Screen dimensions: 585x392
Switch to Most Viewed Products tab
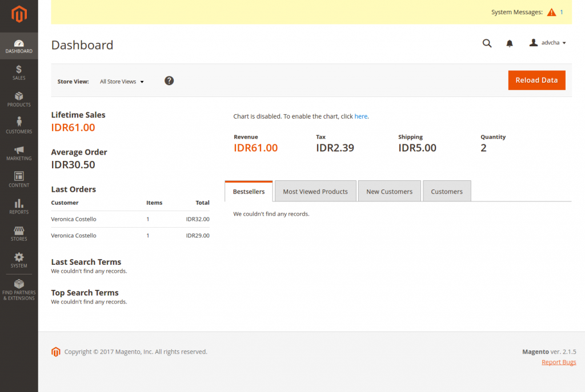[x=315, y=192]
